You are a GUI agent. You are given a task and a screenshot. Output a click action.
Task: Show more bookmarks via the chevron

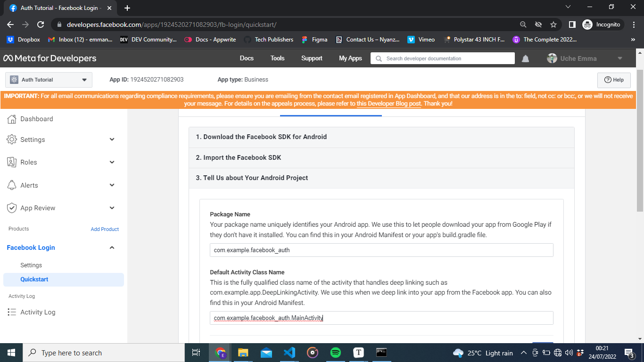[633, 40]
